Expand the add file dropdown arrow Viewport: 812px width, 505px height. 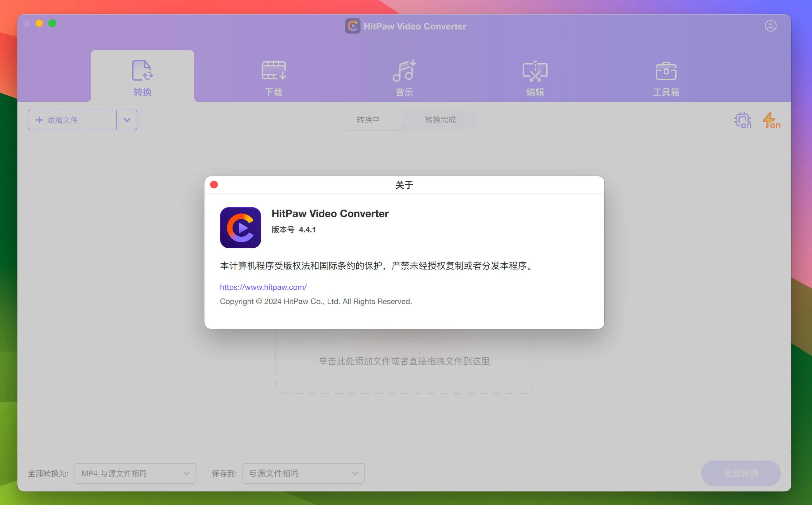pos(127,120)
